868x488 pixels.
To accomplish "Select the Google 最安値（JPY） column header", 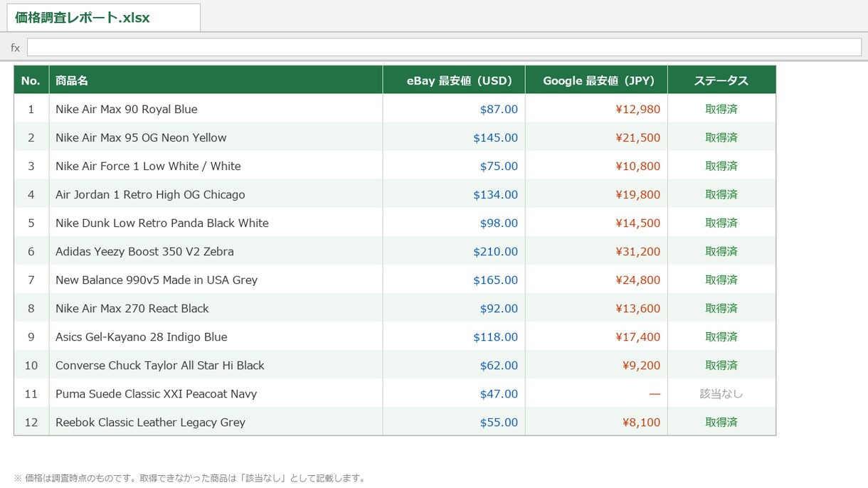I will point(596,80).
